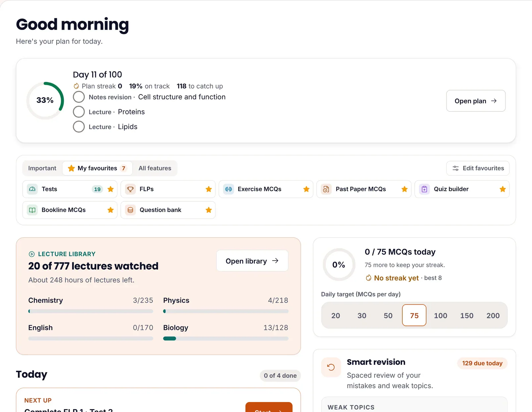The width and height of the screenshot is (532, 412).
Task: Unfavourite Tests via its star
Action: pyautogui.click(x=111, y=189)
